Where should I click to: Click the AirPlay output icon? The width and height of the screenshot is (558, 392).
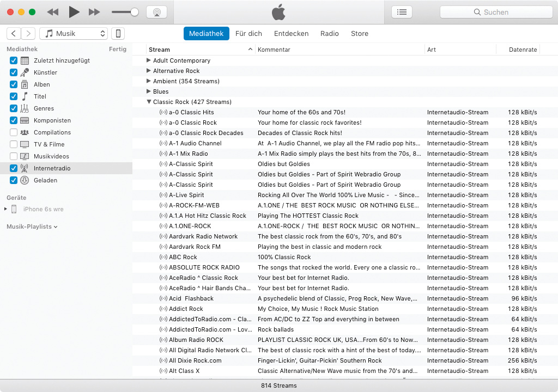(157, 12)
